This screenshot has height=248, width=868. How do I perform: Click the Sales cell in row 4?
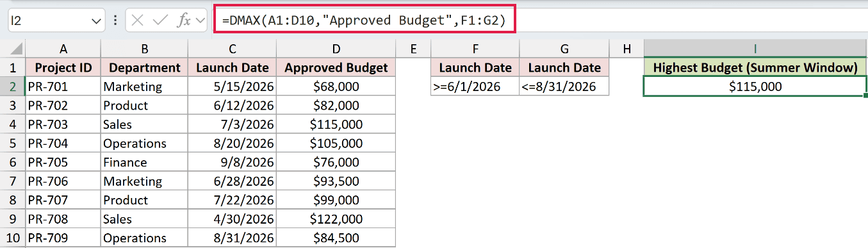point(144,124)
